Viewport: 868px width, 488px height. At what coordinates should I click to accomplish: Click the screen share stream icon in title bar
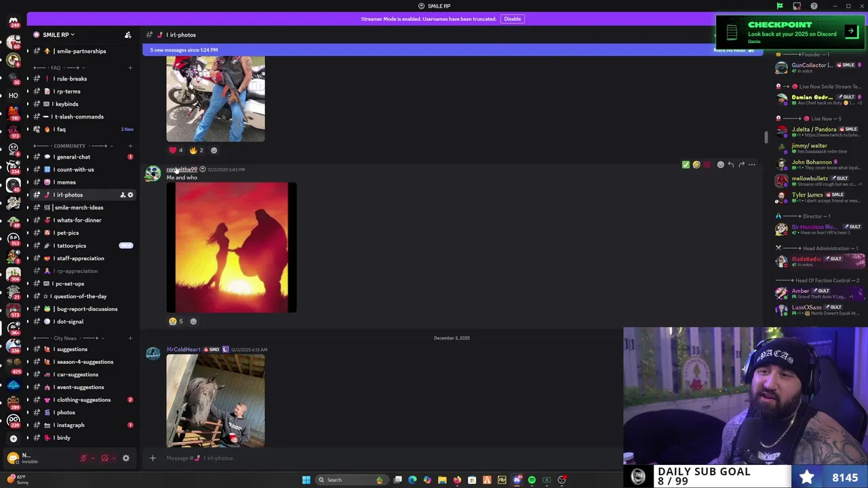tap(797, 6)
